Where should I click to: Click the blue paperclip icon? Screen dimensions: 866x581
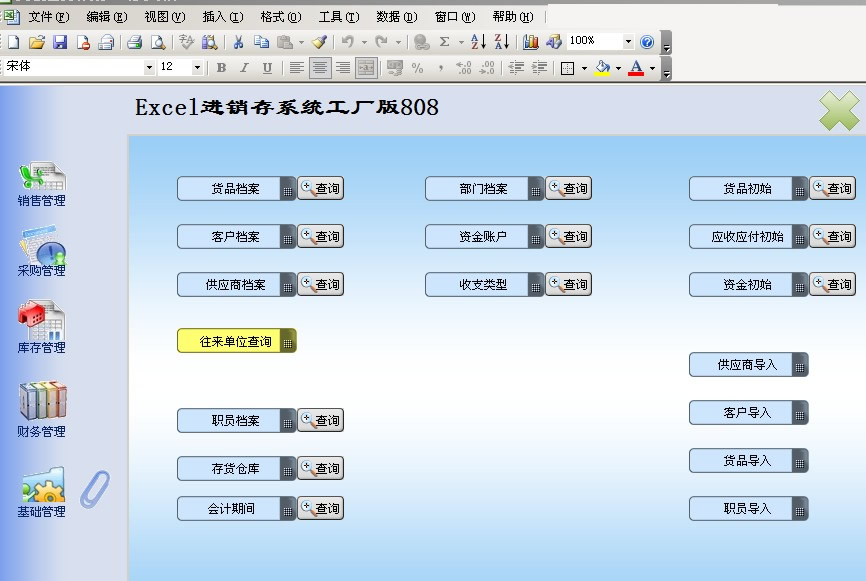tap(95, 489)
